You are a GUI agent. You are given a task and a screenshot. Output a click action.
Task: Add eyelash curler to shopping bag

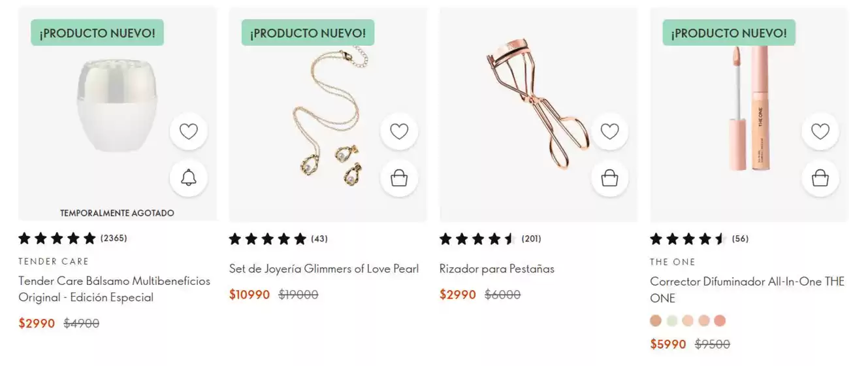coord(609,178)
